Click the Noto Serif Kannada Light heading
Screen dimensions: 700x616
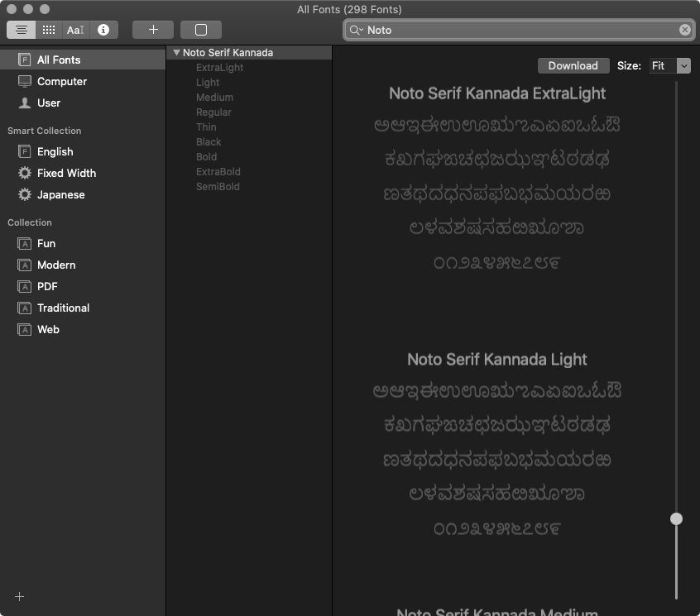[x=497, y=360]
